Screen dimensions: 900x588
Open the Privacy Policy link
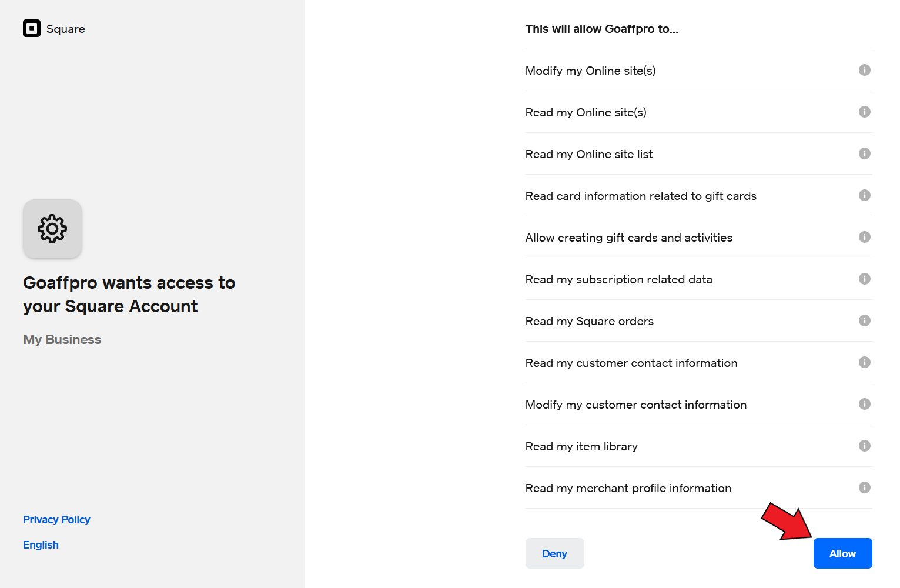click(56, 520)
